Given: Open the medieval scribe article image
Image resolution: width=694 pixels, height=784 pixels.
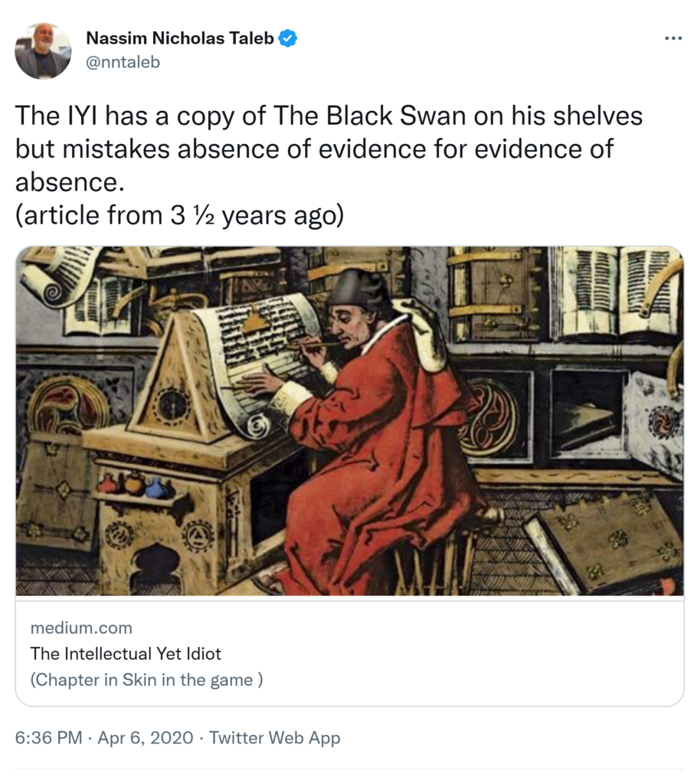Looking at the screenshot, I should [x=349, y=421].
